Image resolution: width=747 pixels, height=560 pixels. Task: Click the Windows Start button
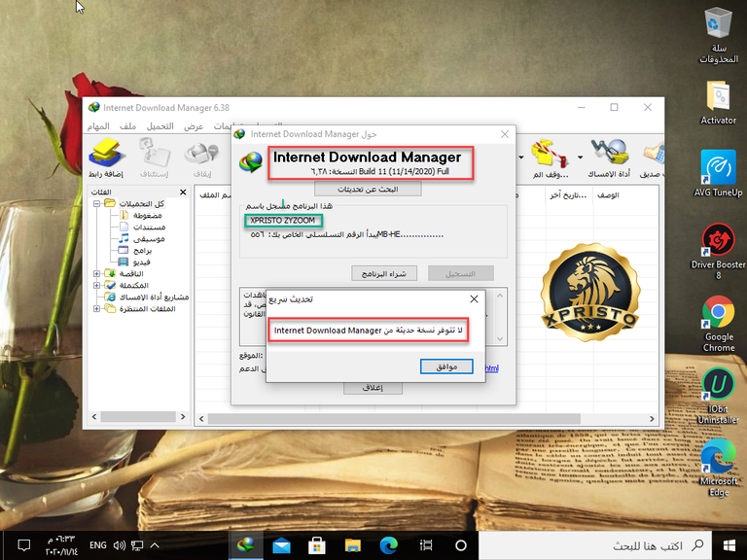(729, 545)
